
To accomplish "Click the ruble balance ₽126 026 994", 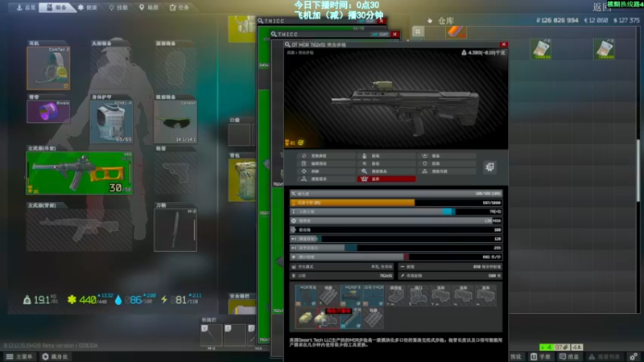I will point(557,20).
